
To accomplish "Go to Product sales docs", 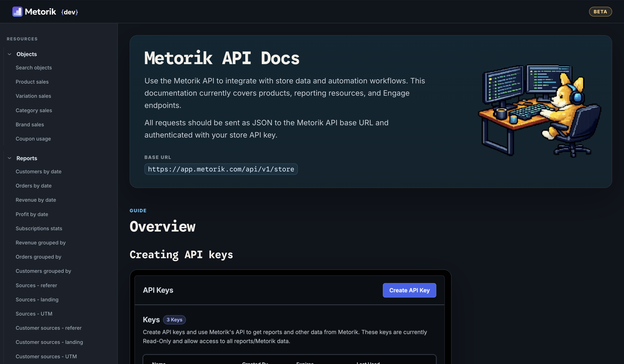I will pos(32,82).
